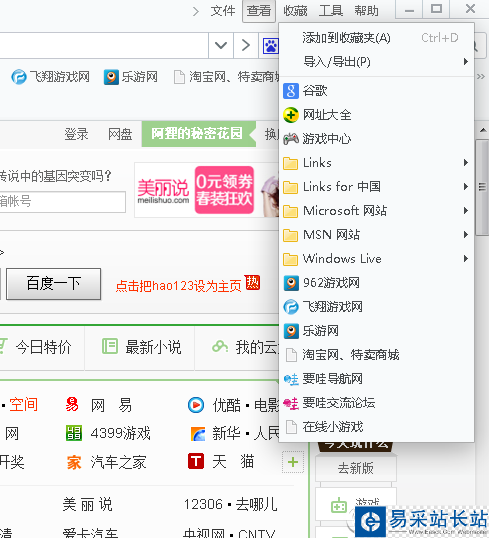Expand Windows Live submenu arrow

point(466,259)
